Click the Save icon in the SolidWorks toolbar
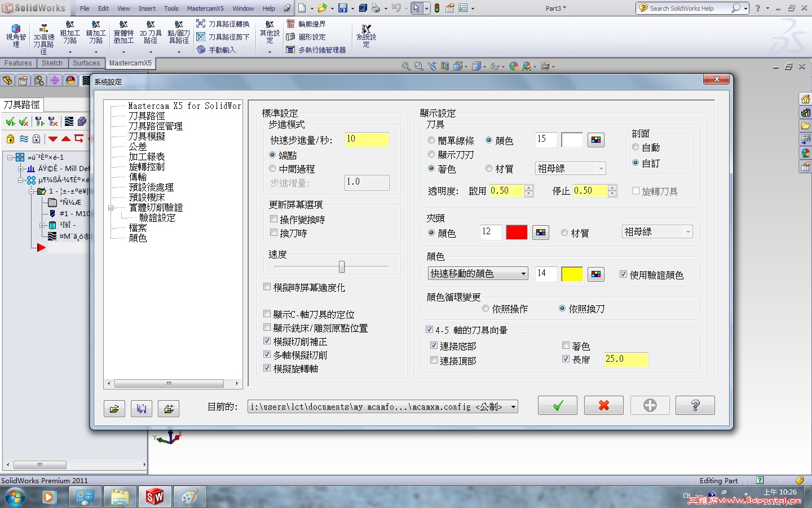 pyautogui.click(x=343, y=8)
